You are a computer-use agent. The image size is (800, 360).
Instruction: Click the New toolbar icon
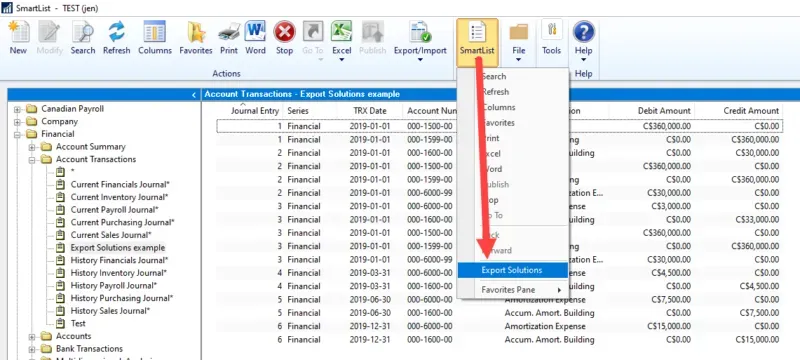(x=18, y=32)
